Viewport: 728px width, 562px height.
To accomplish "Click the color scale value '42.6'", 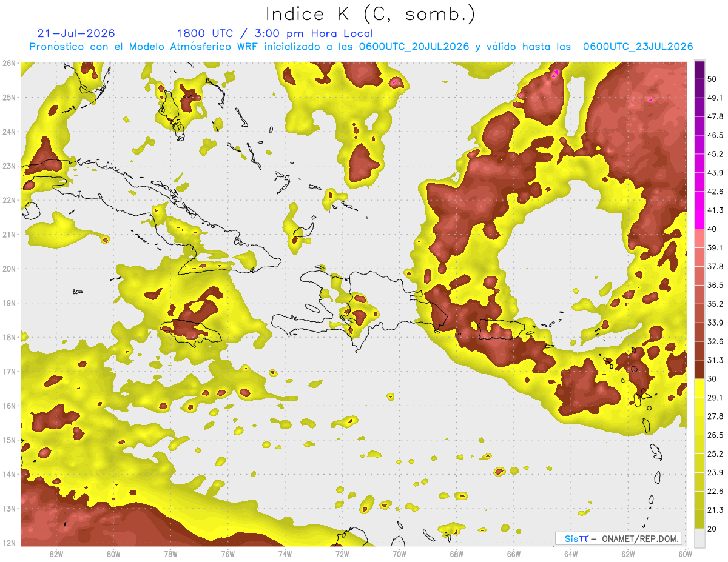I will pyautogui.click(x=715, y=192).
